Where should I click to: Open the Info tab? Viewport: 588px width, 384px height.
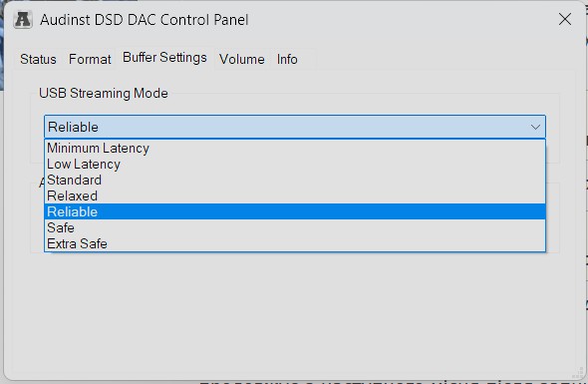pos(287,59)
